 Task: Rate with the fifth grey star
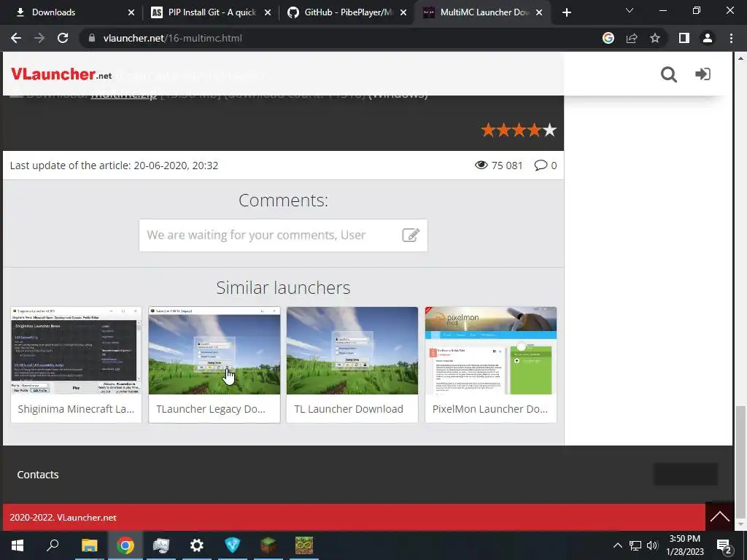[549, 130]
